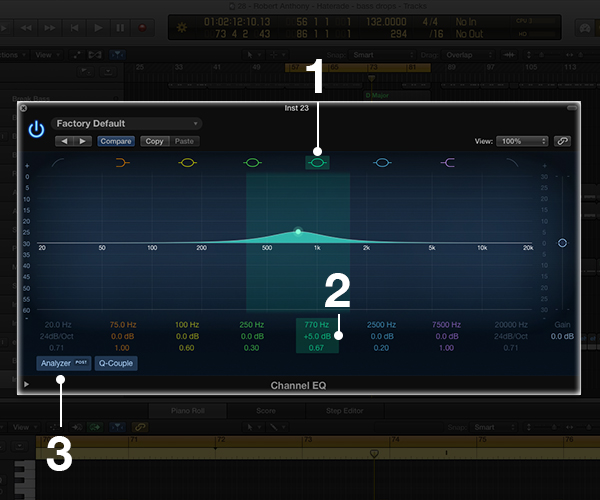Toggle the Analyzer button

coord(64,363)
